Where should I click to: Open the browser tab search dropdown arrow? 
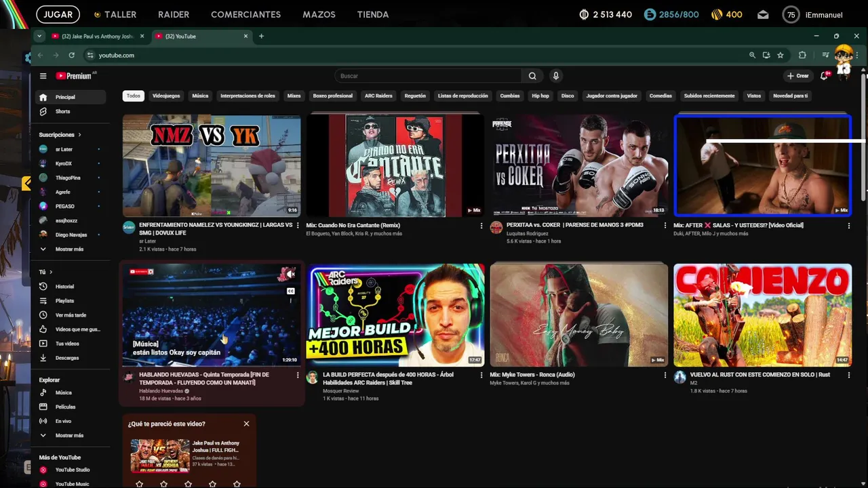click(39, 36)
